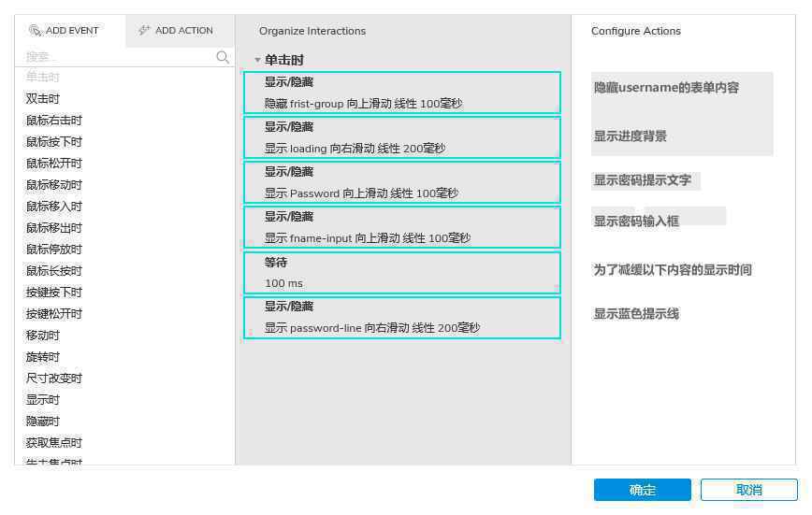This screenshot has height=515, width=812.
Task: Choose the 鼠标长按时 event
Action: coord(54,270)
